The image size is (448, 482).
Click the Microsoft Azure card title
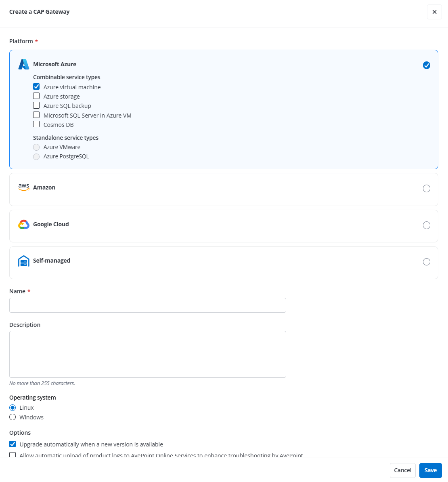click(54, 64)
